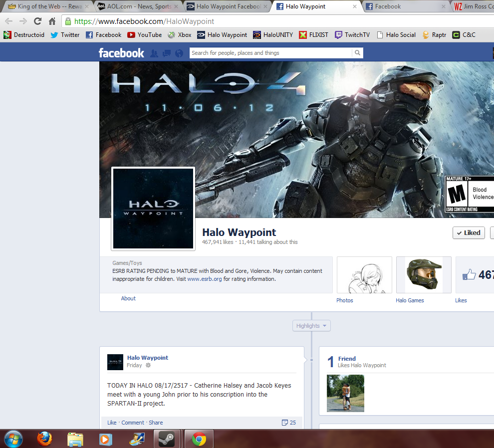This screenshot has width=494, height=448.
Task: Switch to the Facebook tab
Action: tap(406, 6)
